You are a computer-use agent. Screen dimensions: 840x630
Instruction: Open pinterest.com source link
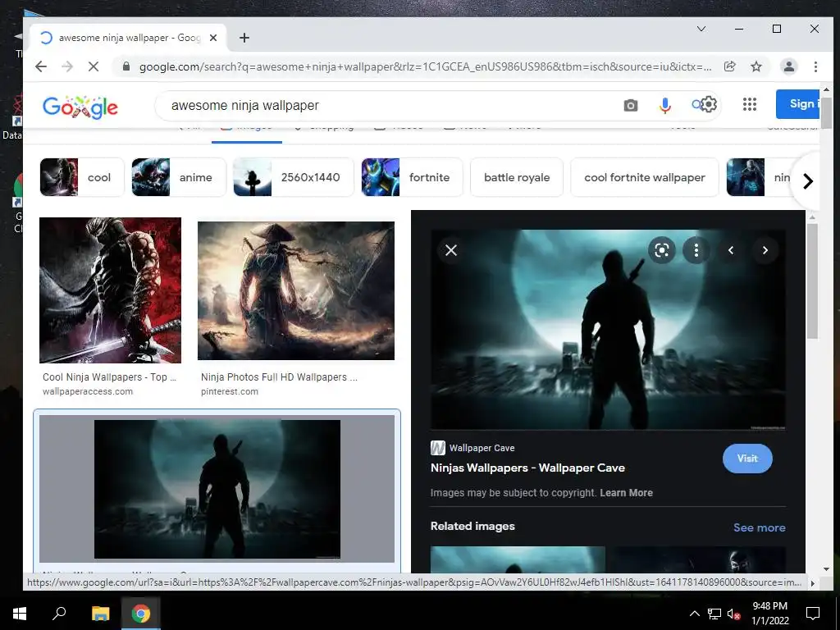point(230,391)
